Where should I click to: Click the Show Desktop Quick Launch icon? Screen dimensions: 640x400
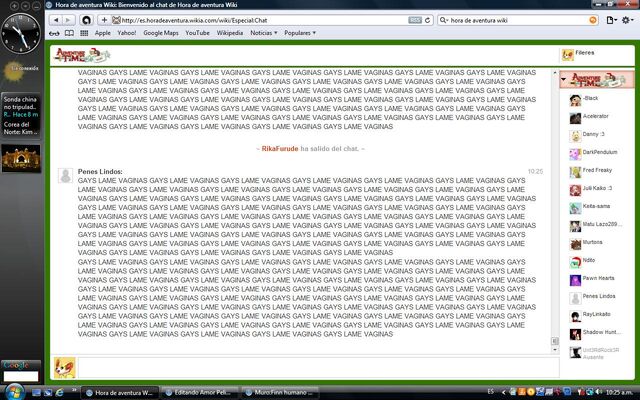[x=36, y=393]
